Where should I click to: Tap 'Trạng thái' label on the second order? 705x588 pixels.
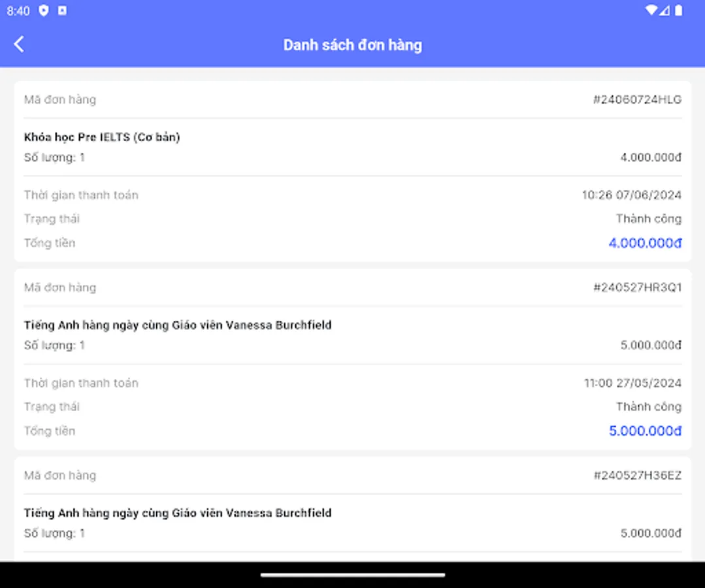(x=52, y=406)
